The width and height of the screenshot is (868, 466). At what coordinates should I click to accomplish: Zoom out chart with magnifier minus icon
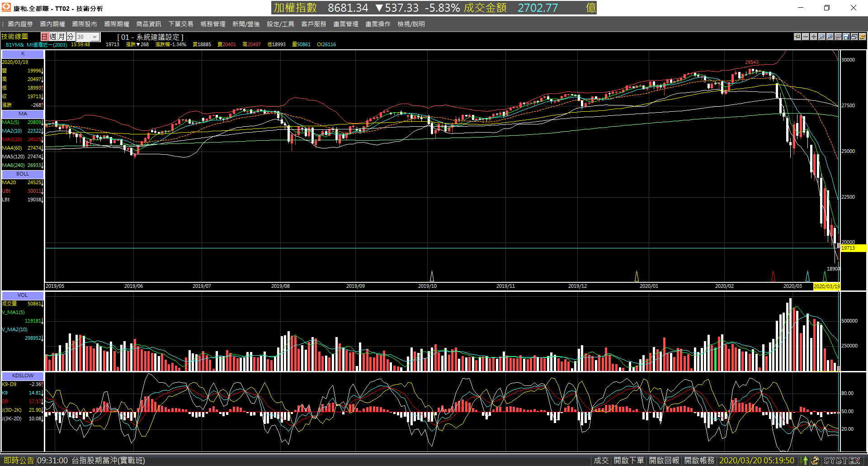tap(822, 37)
